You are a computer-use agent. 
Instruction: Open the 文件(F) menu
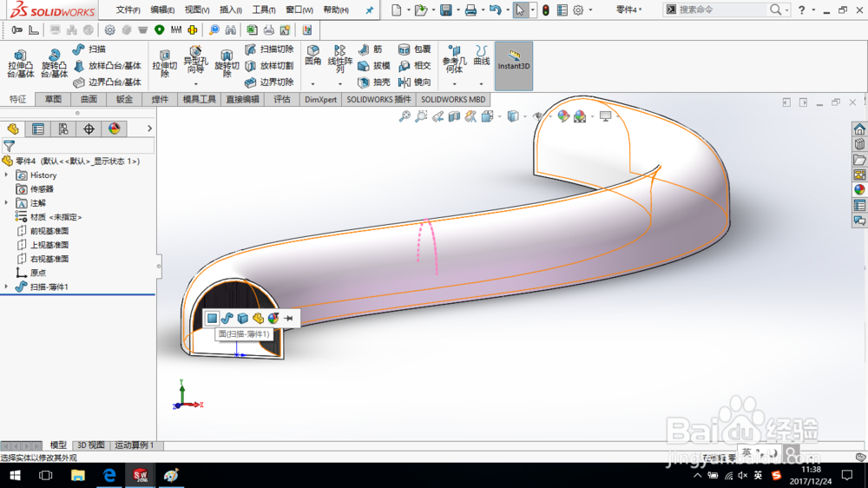coord(128,10)
